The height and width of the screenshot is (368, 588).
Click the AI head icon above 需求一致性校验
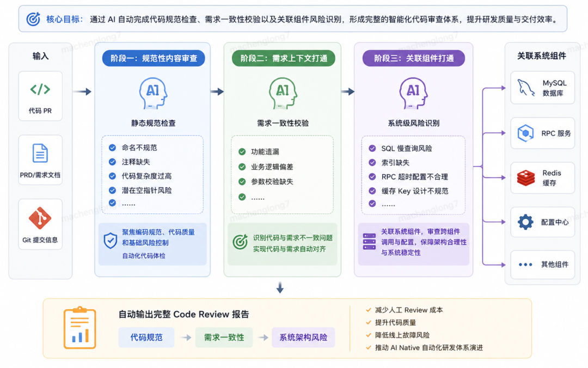(x=283, y=93)
